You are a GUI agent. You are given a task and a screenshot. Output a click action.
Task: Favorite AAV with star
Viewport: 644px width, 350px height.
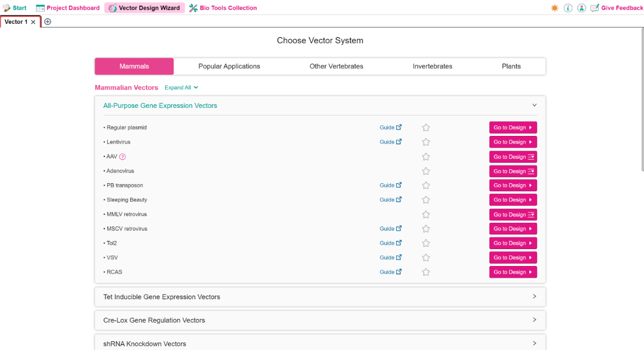coord(426,156)
